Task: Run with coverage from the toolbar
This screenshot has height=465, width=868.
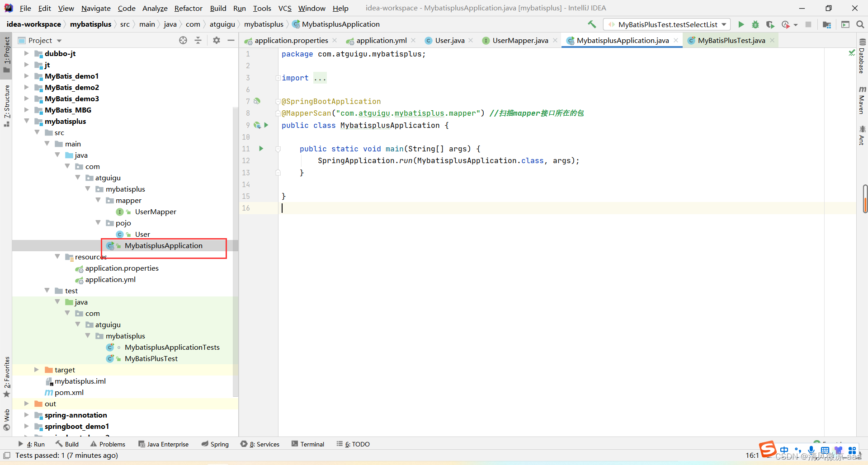Action: click(770, 24)
